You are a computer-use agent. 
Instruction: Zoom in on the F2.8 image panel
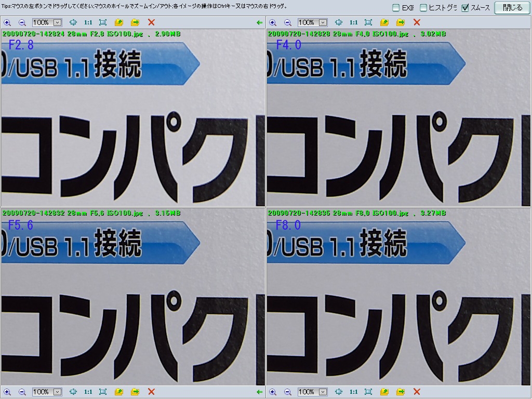(7, 22)
